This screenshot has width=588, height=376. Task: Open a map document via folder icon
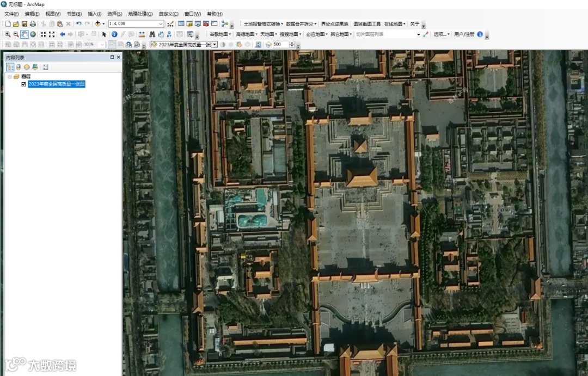click(16, 23)
